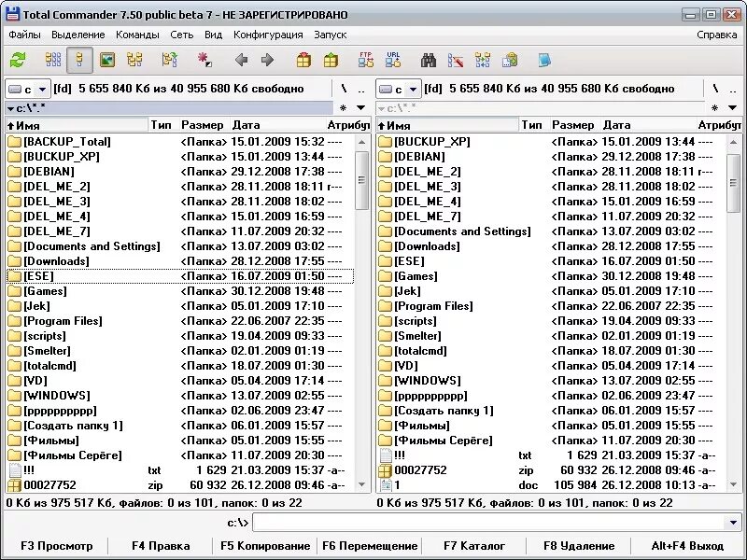Viewport: 747px width, 560px height.
Task: Select the 1 doc file icon in right panel
Action: click(386, 485)
